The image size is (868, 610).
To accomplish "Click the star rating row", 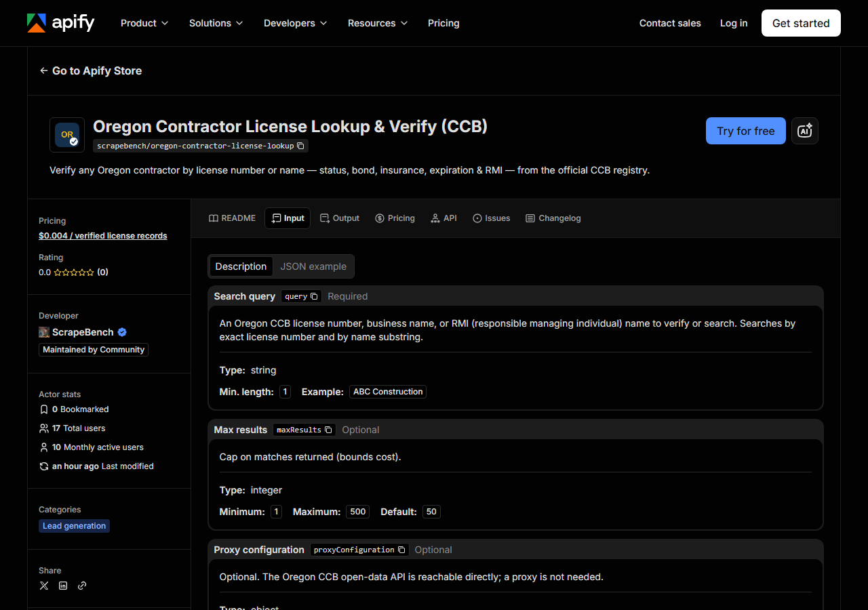I will pyautogui.click(x=73, y=272).
